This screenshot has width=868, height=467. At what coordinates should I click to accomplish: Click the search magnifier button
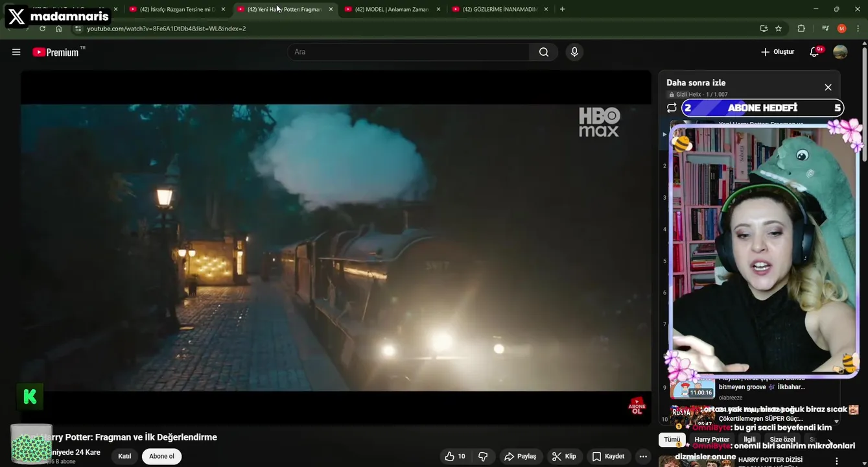pos(543,52)
